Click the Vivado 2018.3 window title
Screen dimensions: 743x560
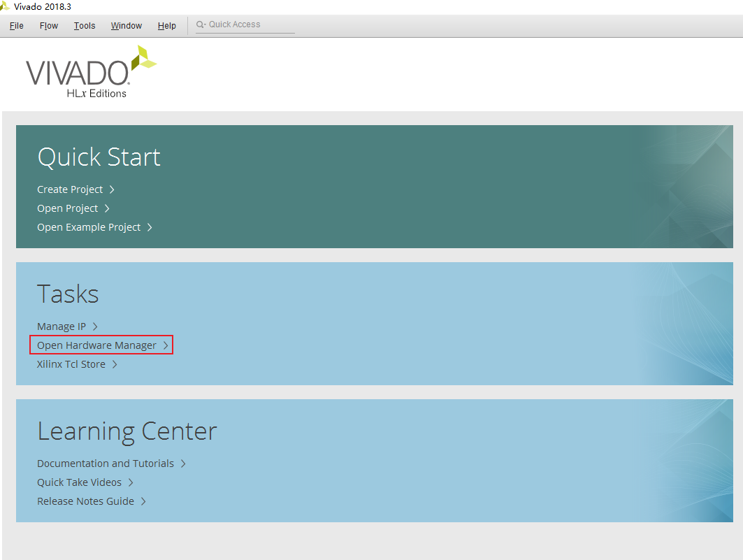43,6
